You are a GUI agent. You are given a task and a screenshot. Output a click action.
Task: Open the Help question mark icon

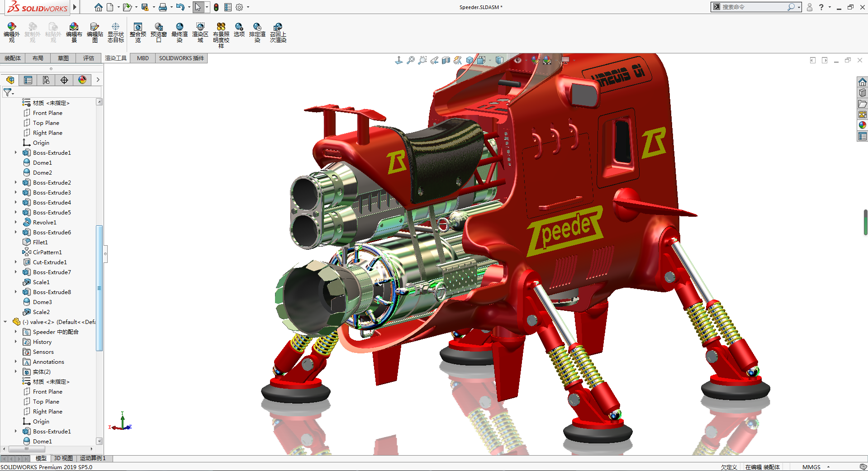coord(821,7)
